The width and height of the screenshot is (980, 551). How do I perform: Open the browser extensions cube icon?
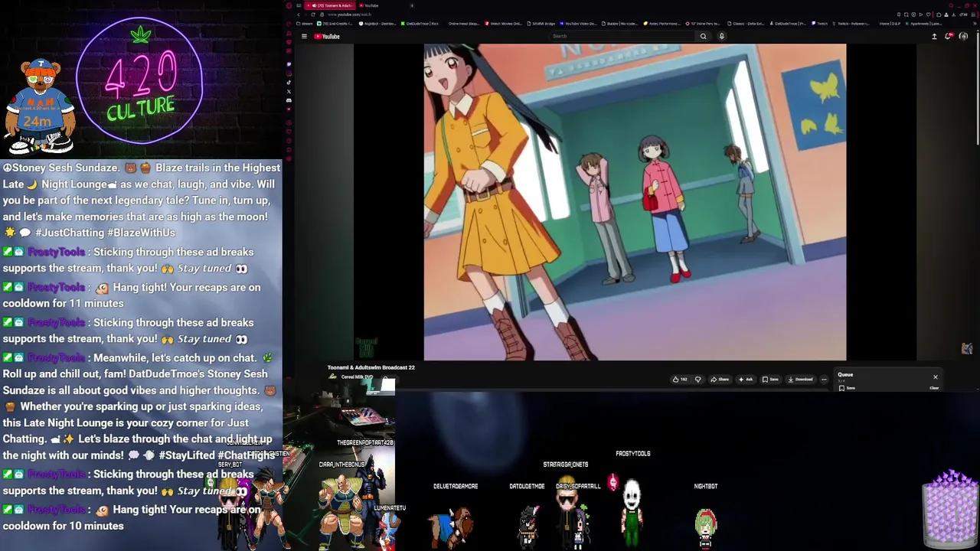click(939, 15)
